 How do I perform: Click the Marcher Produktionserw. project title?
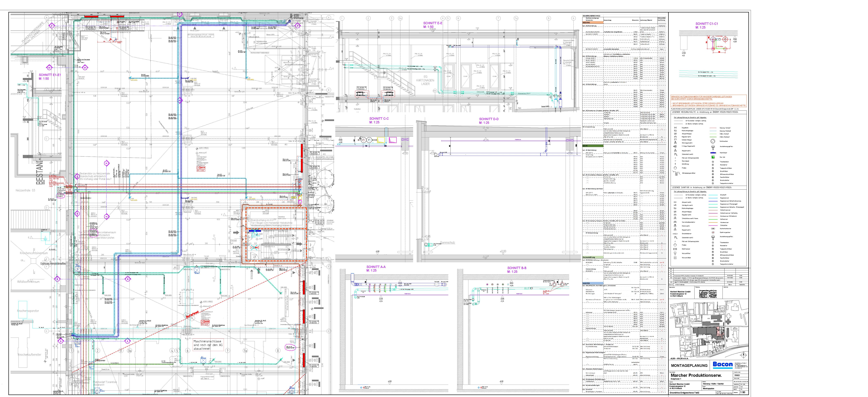[696, 375]
